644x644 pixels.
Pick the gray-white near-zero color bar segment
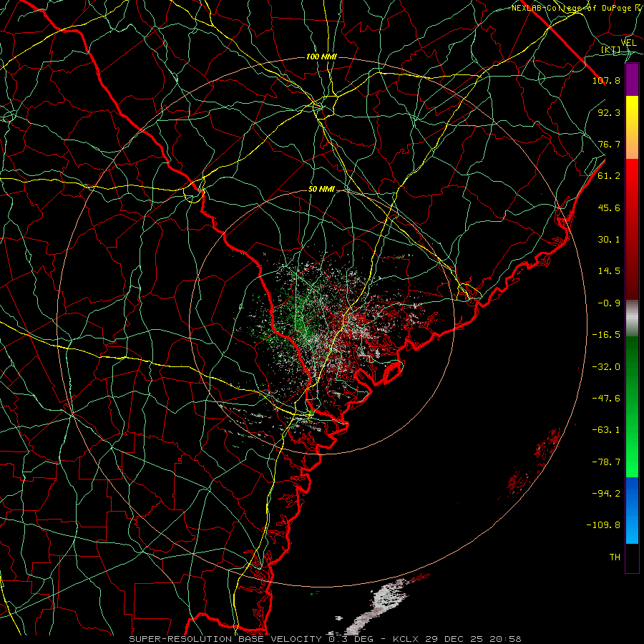pos(632,317)
